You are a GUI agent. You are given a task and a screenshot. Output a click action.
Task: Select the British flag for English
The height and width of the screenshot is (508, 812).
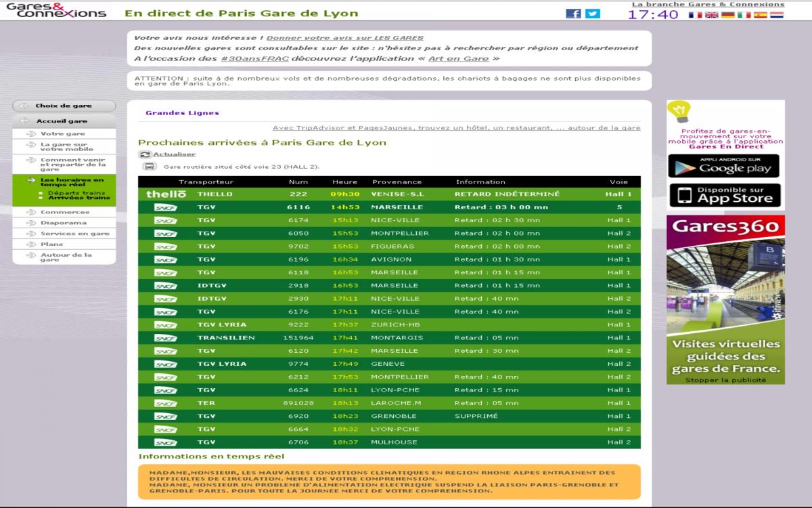tap(711, 14)
